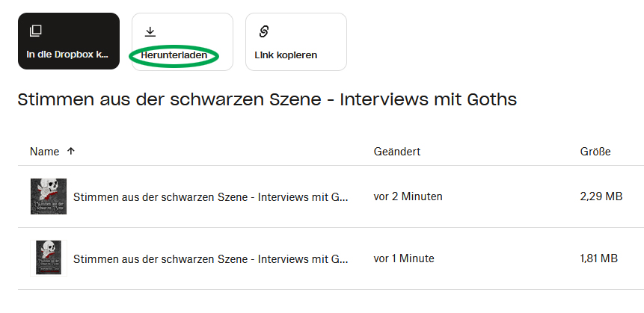Click the sort arrow beside Name
The image size is (644, 313).
(71, 151)
